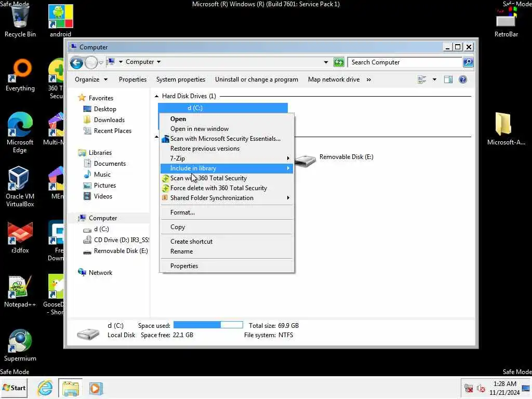The image size is (532, 399).
Task: Click the Start button
Action: coord(14,388)
